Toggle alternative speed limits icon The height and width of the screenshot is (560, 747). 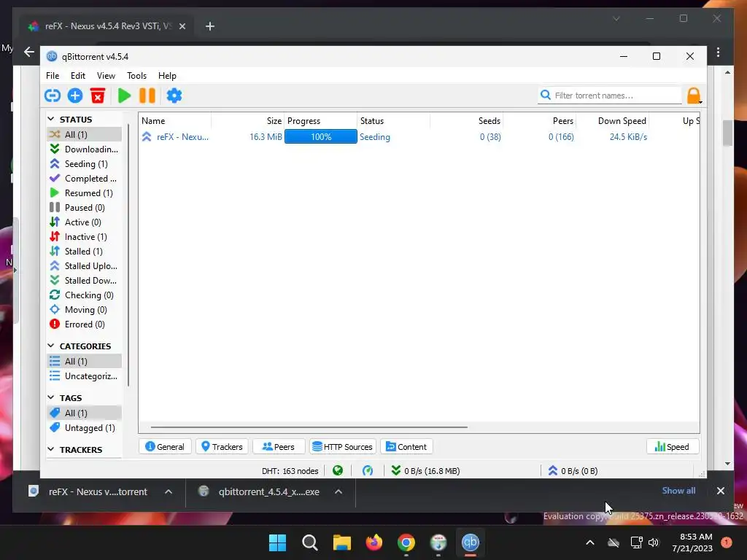tap(368, 471)
